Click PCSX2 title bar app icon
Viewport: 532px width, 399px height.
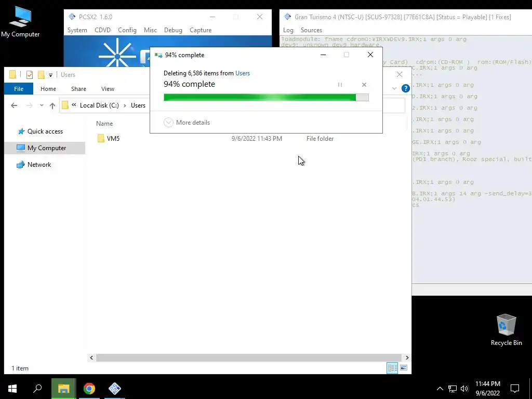[72, 17]
